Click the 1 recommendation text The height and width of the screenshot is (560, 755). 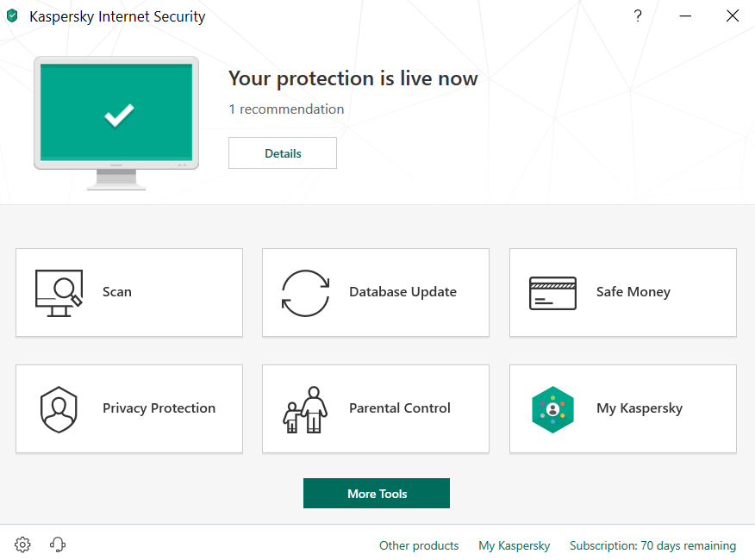[x=286, y=109]
